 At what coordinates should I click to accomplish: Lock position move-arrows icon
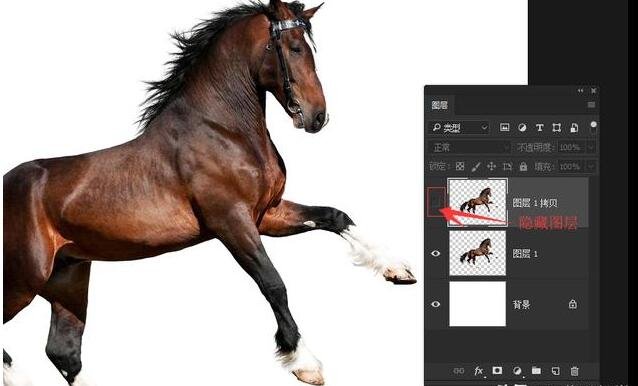(x=492, y=166)
